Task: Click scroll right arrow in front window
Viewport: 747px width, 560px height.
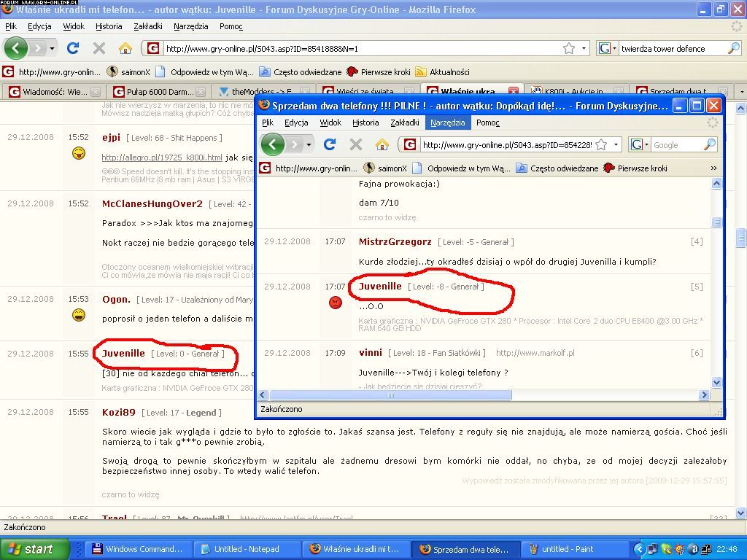Action: click(705, 394)
